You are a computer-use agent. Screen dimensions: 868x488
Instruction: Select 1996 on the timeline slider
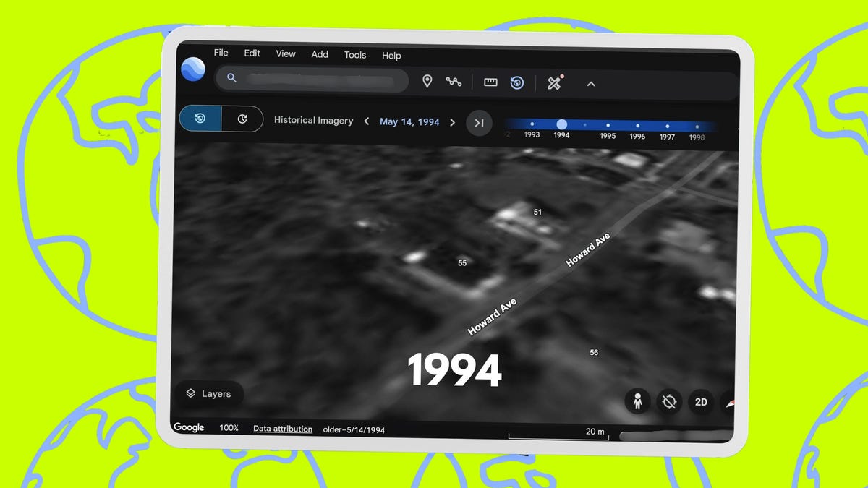click(x=637, y=126)
